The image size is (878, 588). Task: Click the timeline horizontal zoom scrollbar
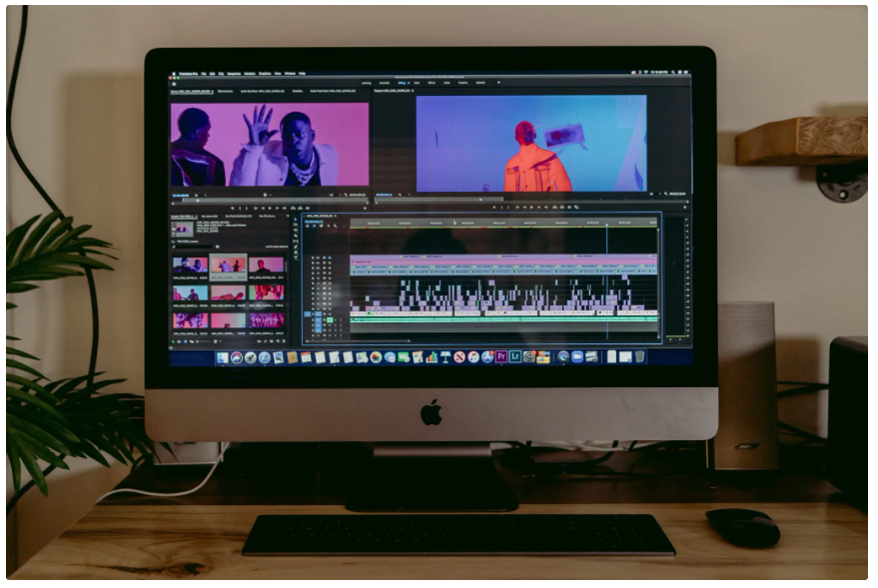tap(479, 340)
